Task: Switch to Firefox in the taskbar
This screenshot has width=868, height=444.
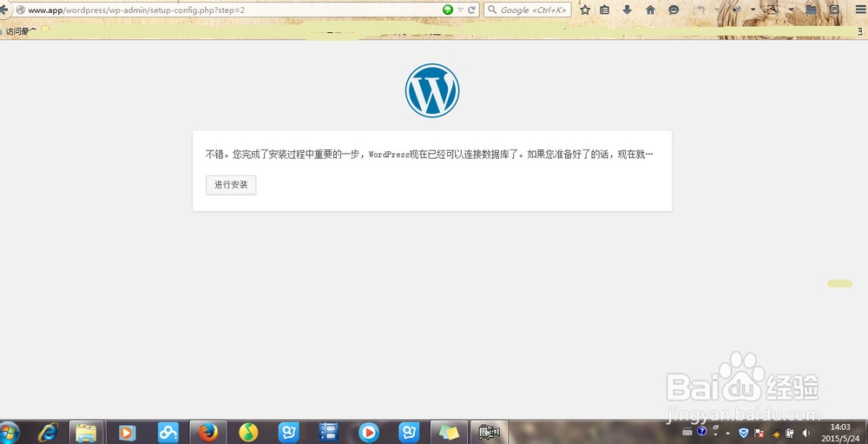Action: click(208, 433)
